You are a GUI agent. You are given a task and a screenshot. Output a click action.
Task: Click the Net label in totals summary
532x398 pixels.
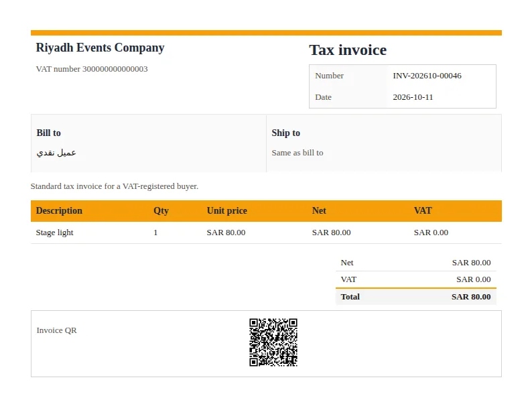click(x=347, y=263)
